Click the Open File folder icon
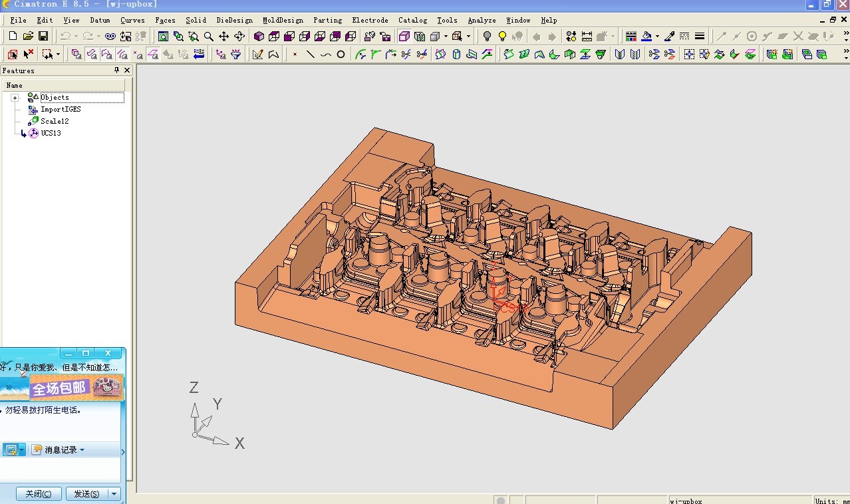This screenshot has width=850, height=504. pyautogui.click(x=28, y=36)
